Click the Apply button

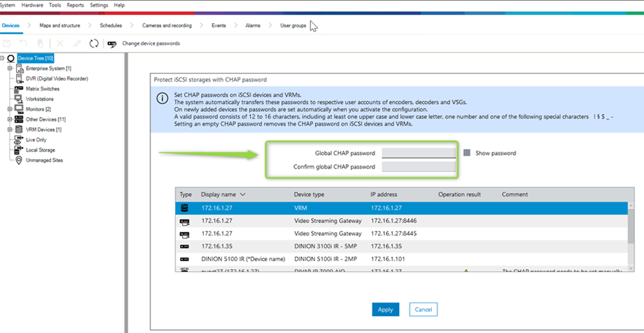click(385, 310)
